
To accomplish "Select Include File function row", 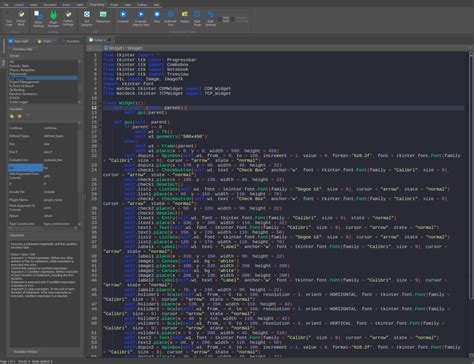I will tap(43, 192).
